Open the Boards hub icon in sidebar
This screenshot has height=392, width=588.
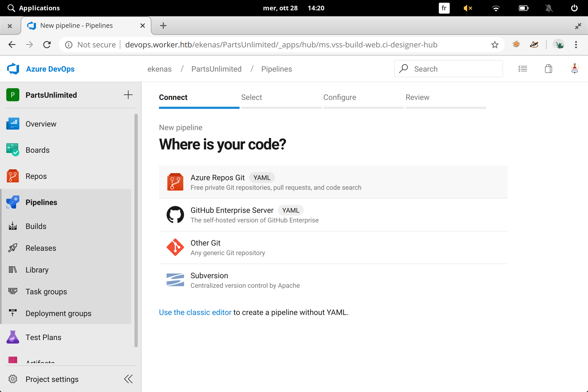click(13, 150)
